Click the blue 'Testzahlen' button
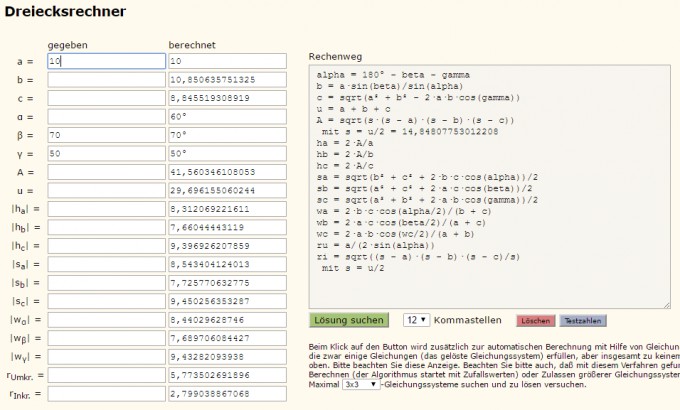Viewport: 680px width, 410px height. tap(583, 321)
